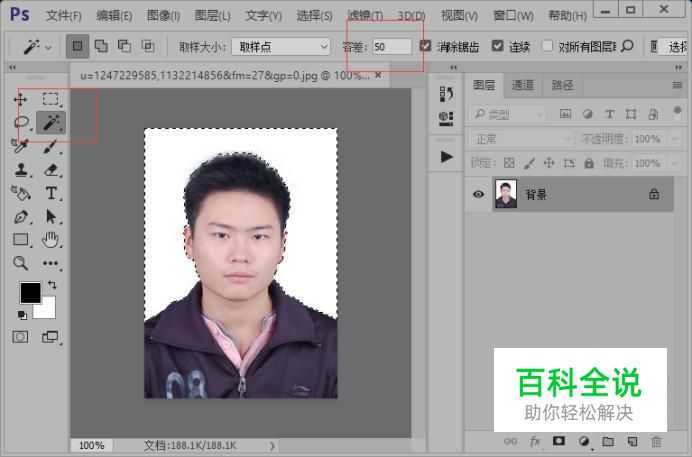
Task: Toggle Quick Mask mode
Action: 20,337
